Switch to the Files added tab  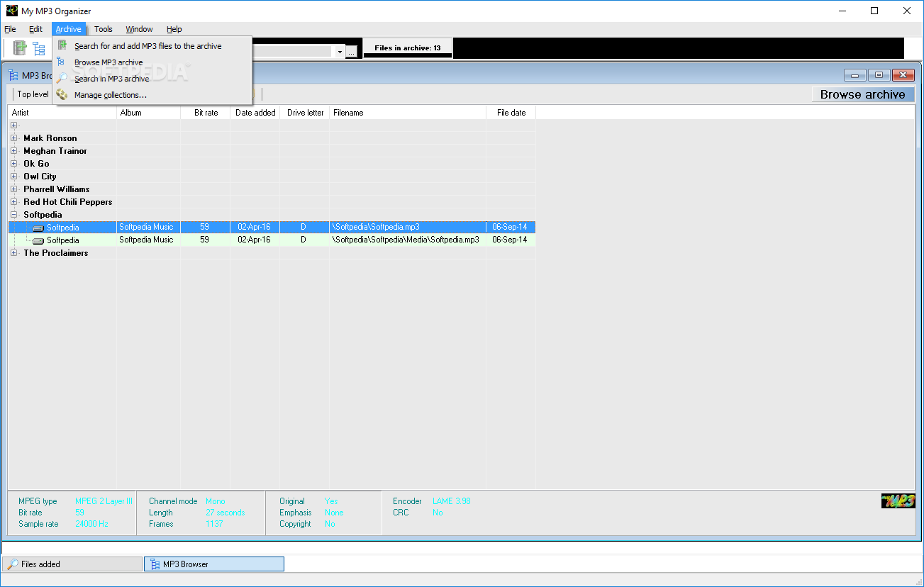click(73, 564)
